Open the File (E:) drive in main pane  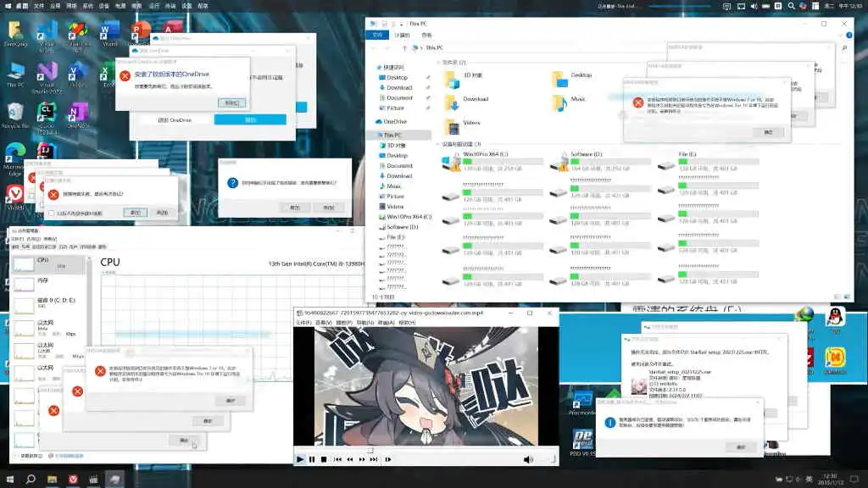click(709, 161)
